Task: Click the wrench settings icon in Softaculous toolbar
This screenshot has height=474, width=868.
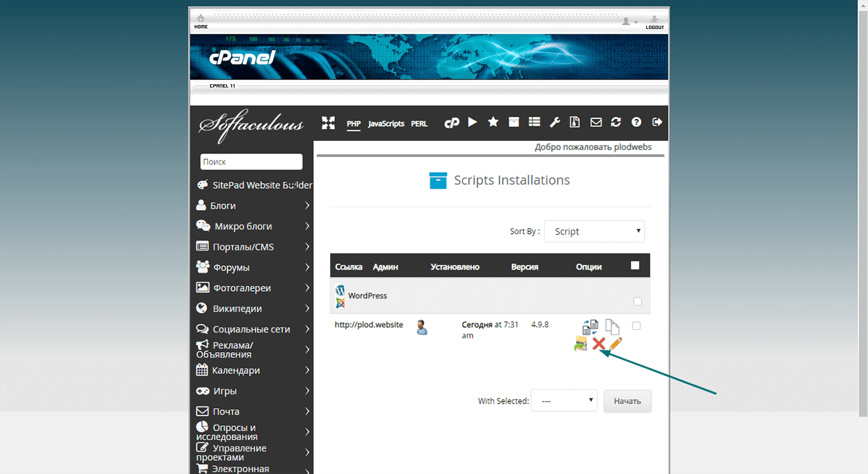Action: 555,122
